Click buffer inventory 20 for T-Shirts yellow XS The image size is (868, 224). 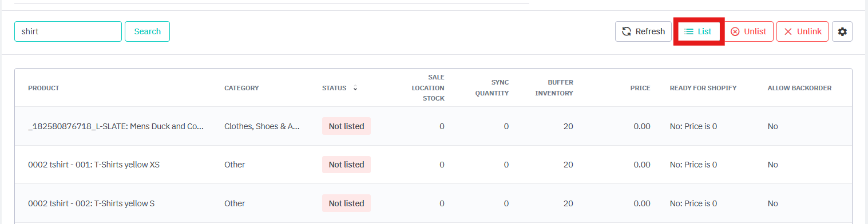coord(568,165)
